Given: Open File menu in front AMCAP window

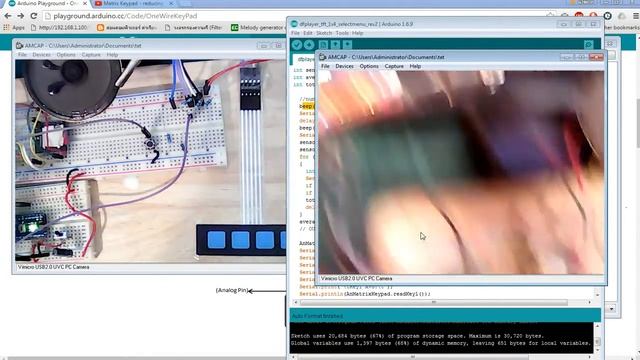Looking at the screenshot, I should [x=325, y=66].
